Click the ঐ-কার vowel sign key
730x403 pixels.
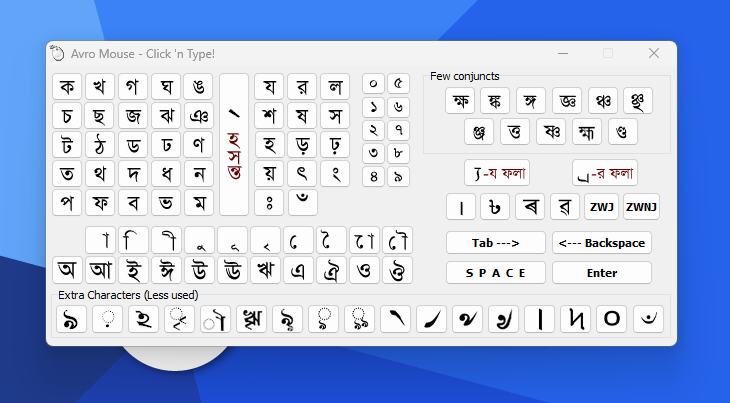coord(331,240)
